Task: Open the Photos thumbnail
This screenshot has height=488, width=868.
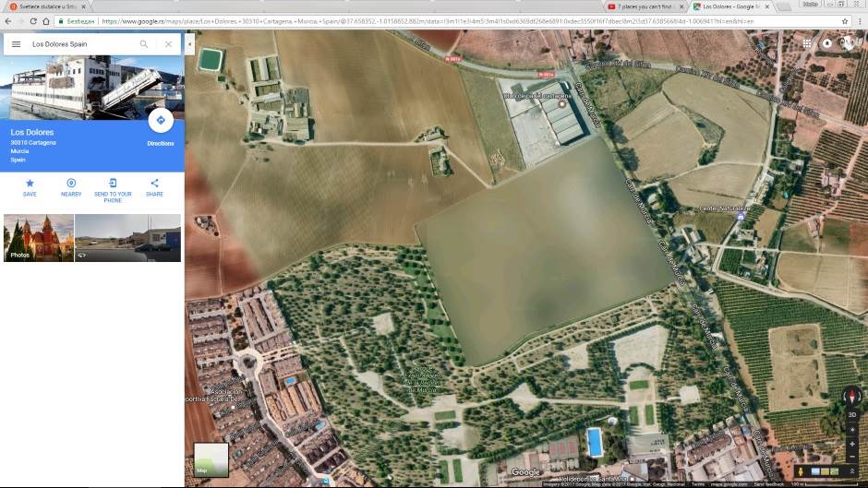Action: 38,238
